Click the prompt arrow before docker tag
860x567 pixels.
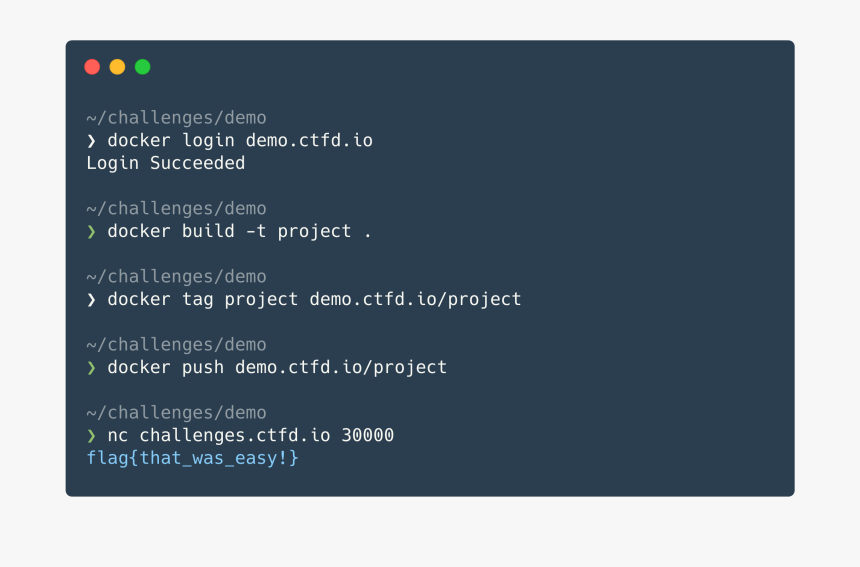[91, 300]
